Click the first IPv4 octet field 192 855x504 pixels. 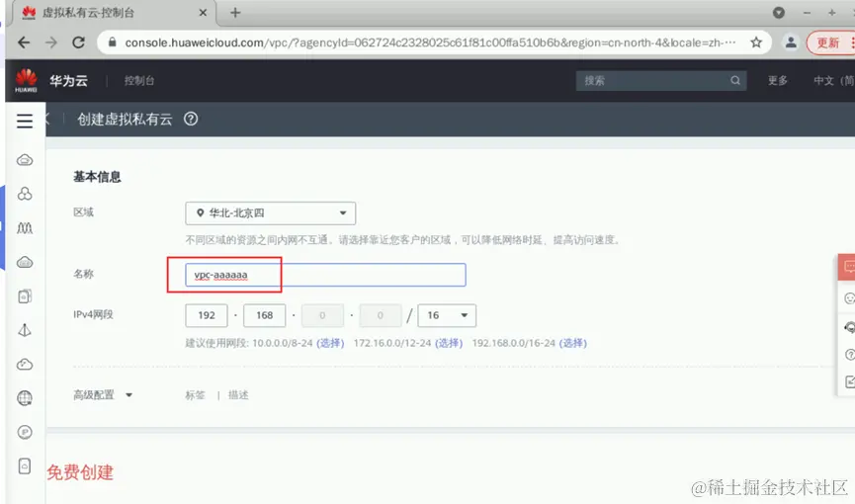tap(207, 315)
